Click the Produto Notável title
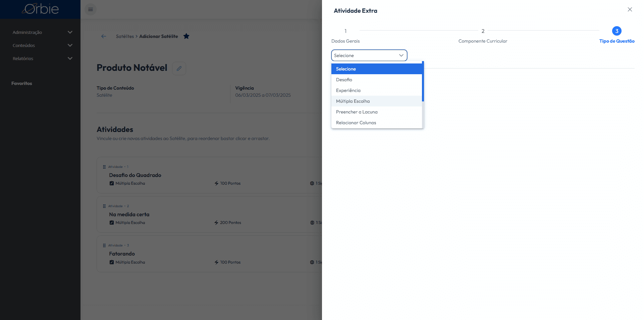The image size is (644, 320). 132,68
